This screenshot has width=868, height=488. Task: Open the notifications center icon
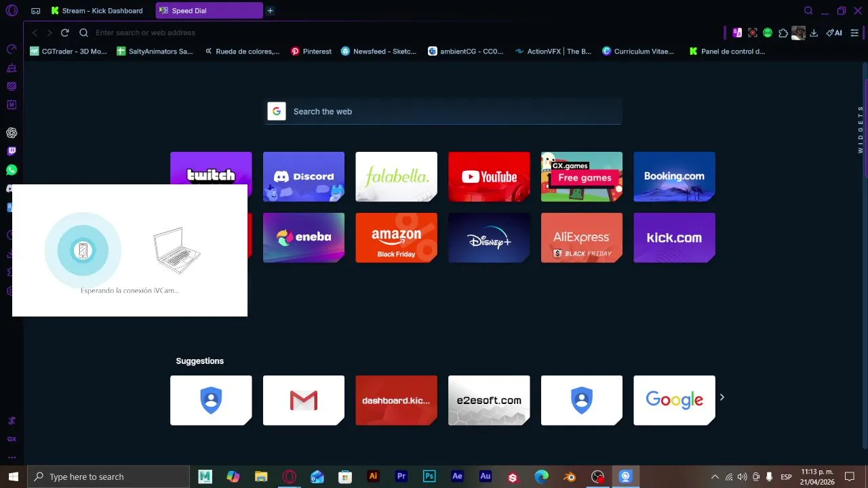pyautogui.click(x=850, y=476)
